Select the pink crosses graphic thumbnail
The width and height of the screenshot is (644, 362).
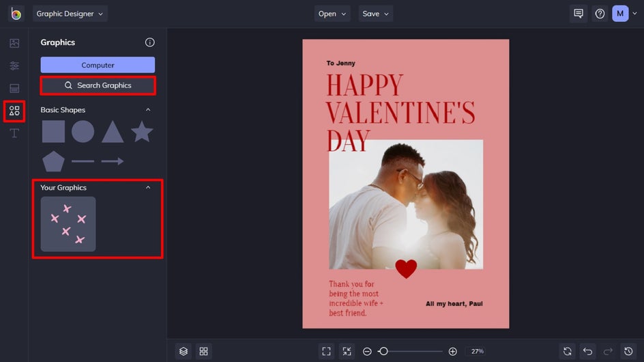68,224
